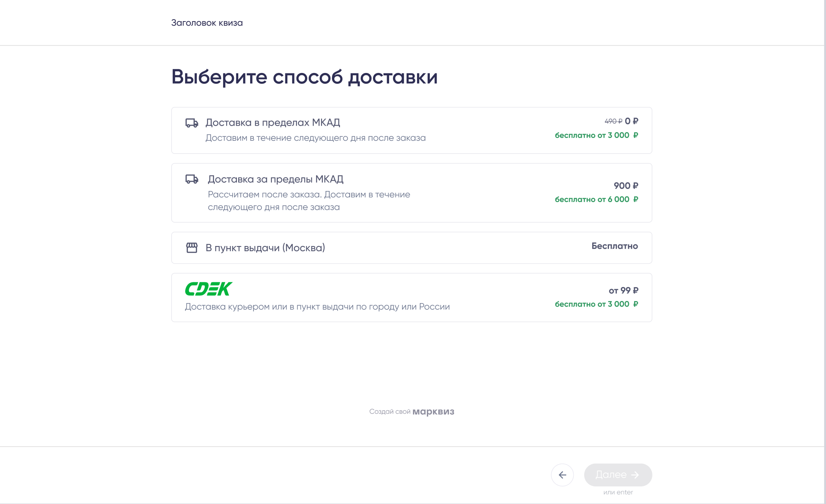Image resolution: width=826 pixels, height=504 pixels.
Task: Click the struck-through 490 ₽ price
Action: 613,121
